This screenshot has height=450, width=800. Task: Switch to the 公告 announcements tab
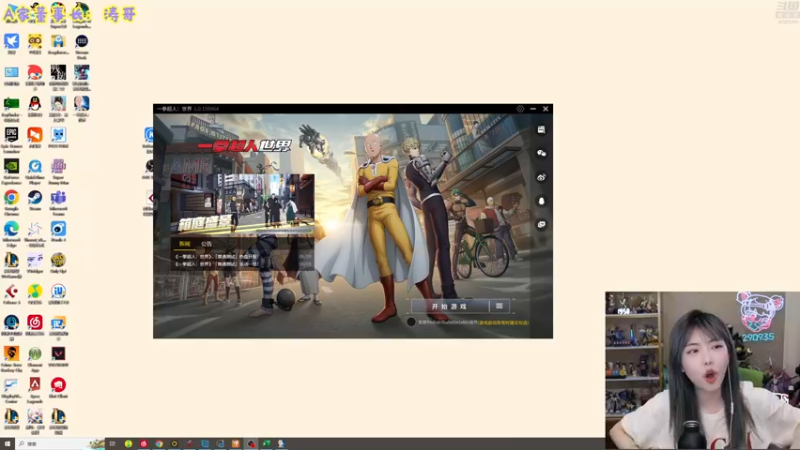click(x=206, y=244)
